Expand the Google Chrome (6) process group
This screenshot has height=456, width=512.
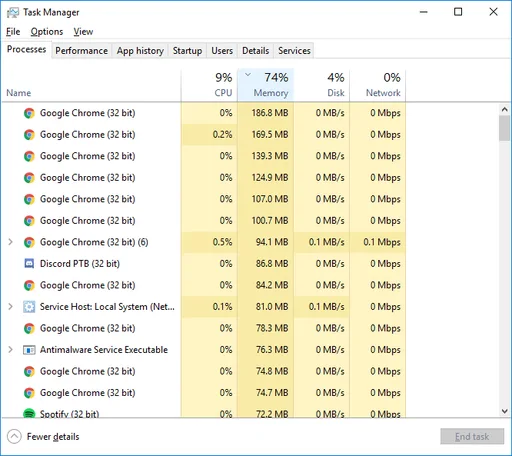point(10,242)
